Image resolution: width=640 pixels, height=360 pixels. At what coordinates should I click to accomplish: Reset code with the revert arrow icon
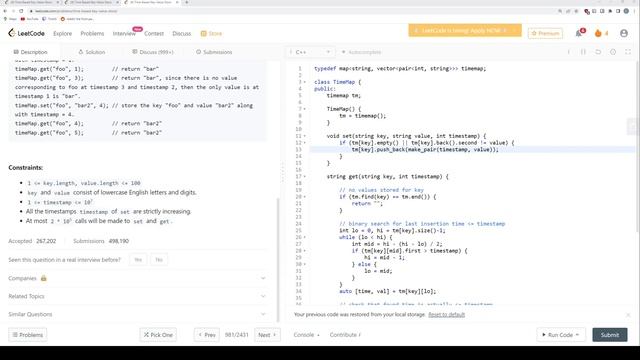tap(598, 52)
